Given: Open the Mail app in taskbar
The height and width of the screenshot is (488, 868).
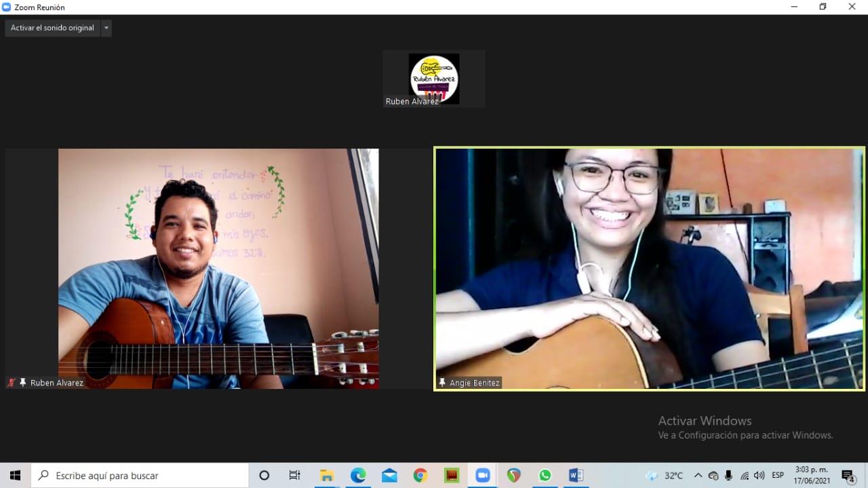Looking at the screenshot, I should click(x=389, y=475).
